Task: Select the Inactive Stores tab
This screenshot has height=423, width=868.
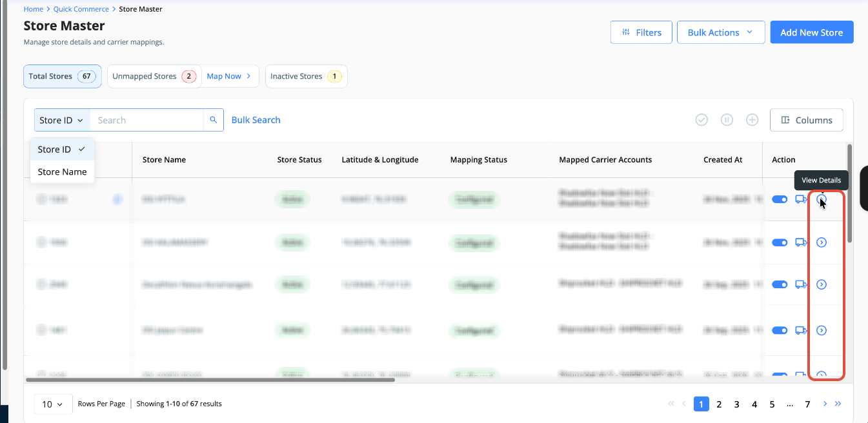Action: point(306,76)
